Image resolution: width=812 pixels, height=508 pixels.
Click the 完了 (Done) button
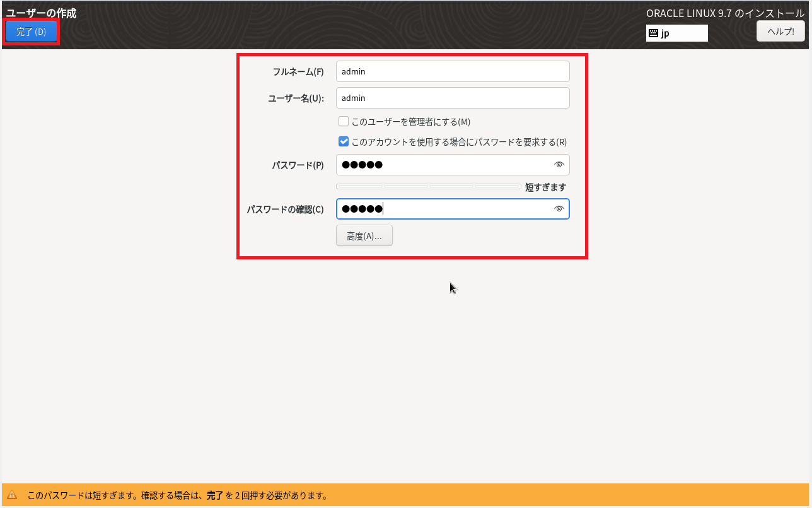(x=31, y=32)
